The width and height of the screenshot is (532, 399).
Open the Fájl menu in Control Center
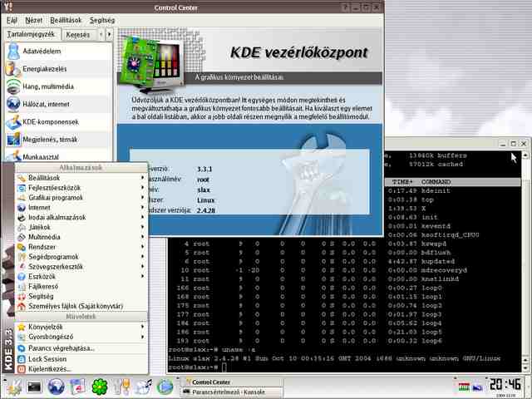[12, 20]
